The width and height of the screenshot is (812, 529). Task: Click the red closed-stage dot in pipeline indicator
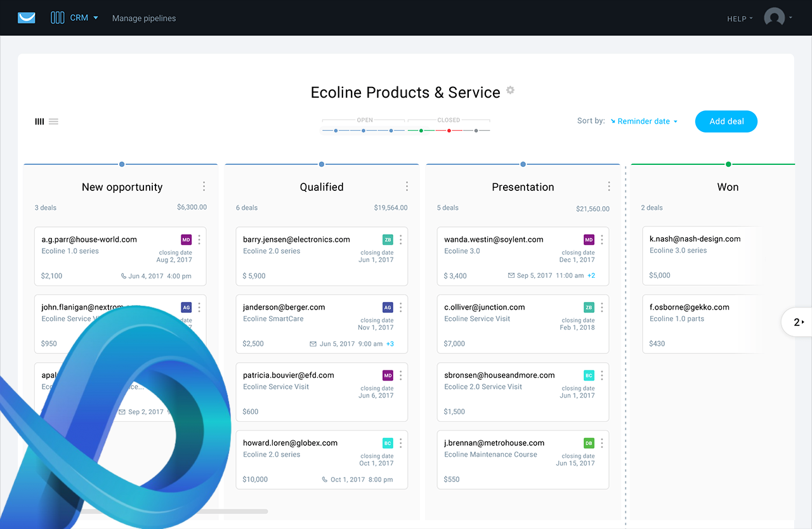pyautogui.click(x=449, y=131)
